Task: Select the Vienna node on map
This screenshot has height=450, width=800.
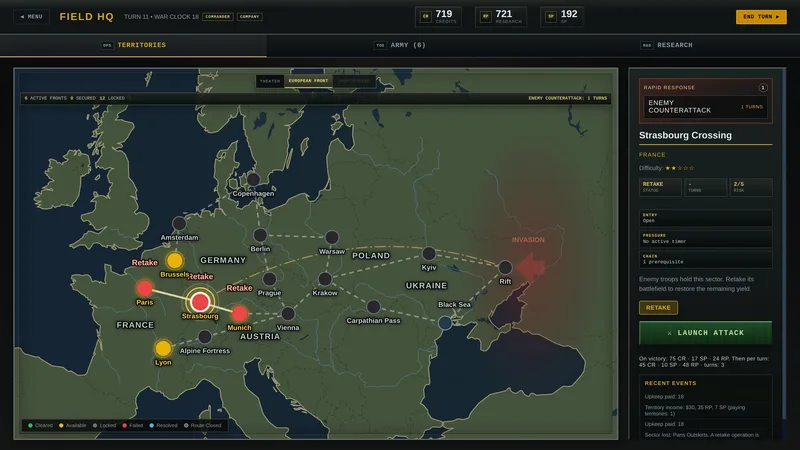Action: point(288,314)
